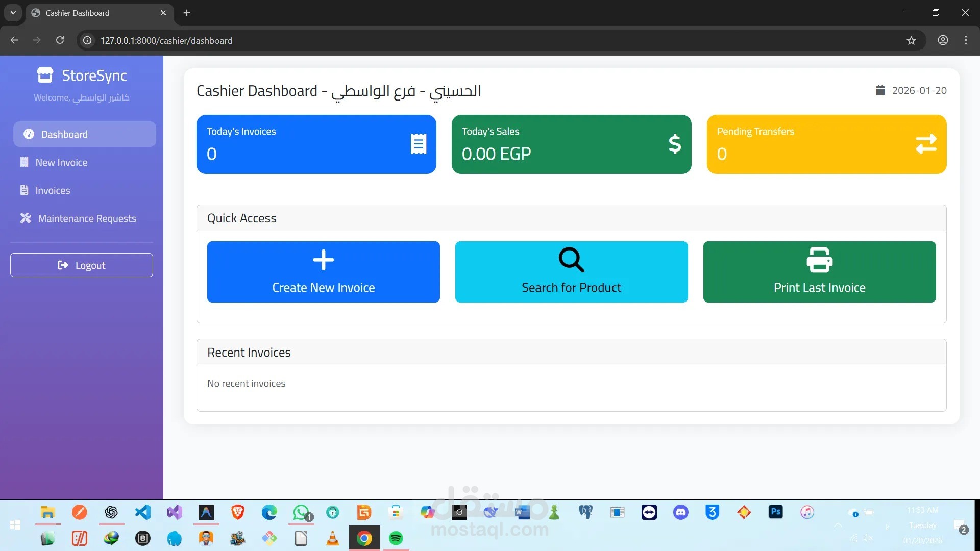980x551 pixels.
Task: Click the StoreSync store logo icon
Action: [45, 76]
